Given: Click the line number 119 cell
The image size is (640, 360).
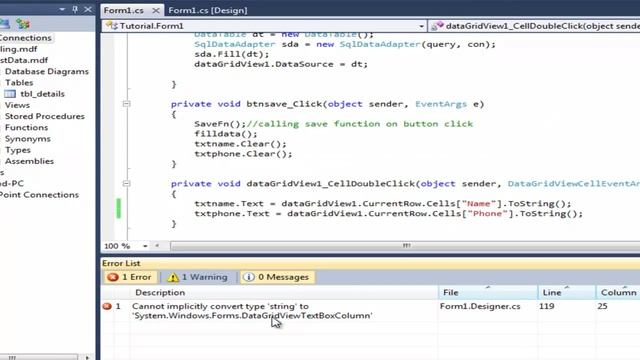Looking at the screenshot, I should point(547,306).
